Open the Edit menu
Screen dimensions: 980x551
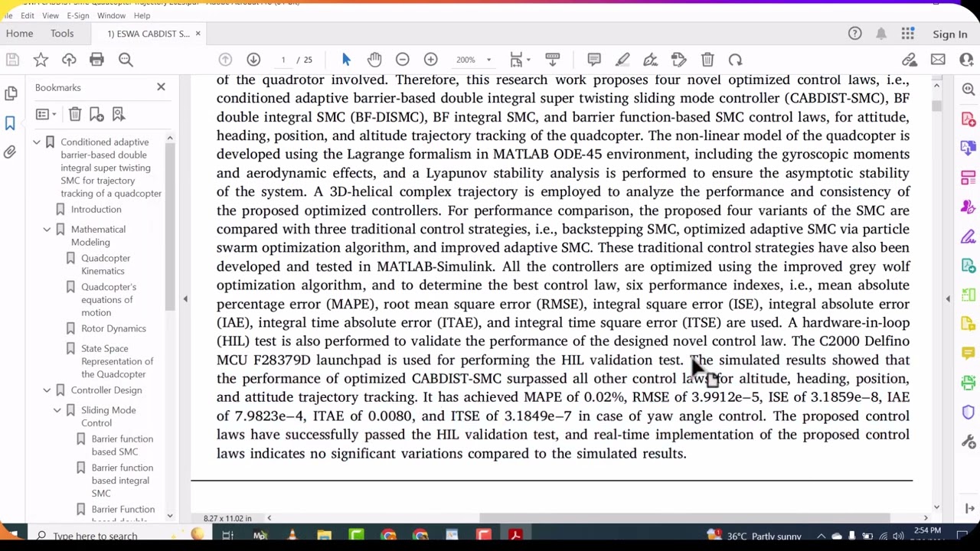click(27, 15)
